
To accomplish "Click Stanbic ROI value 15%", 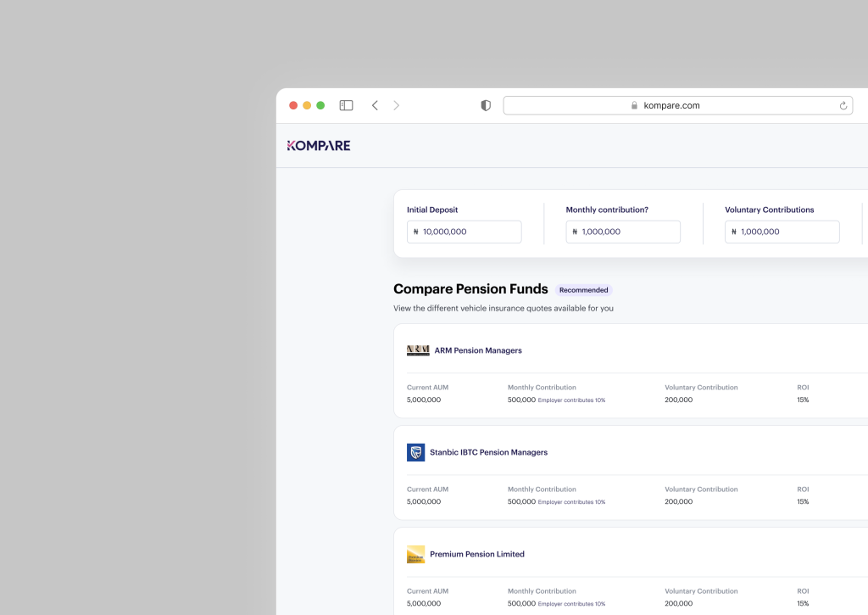I will pyautogui.click(x=803, y=501).
